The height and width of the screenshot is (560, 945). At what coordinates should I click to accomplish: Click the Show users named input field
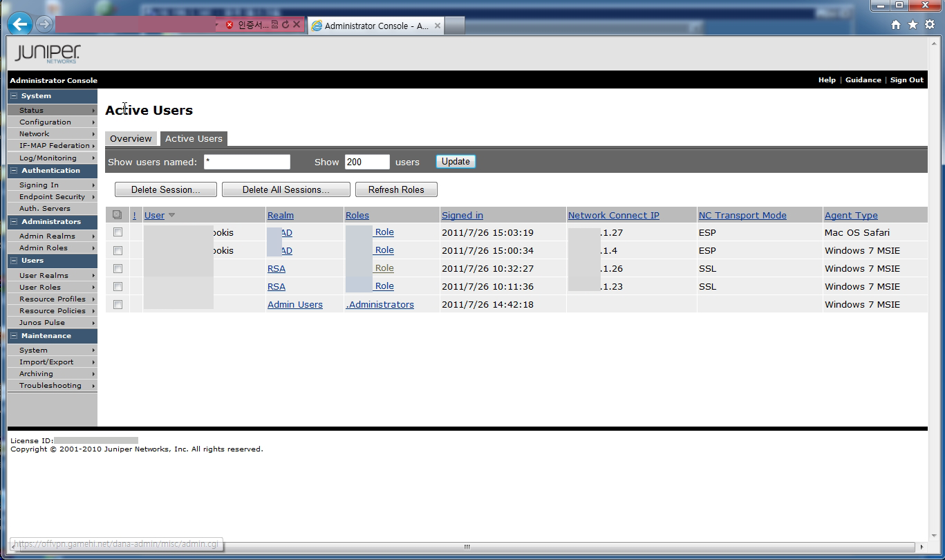[x=247, y=162]
